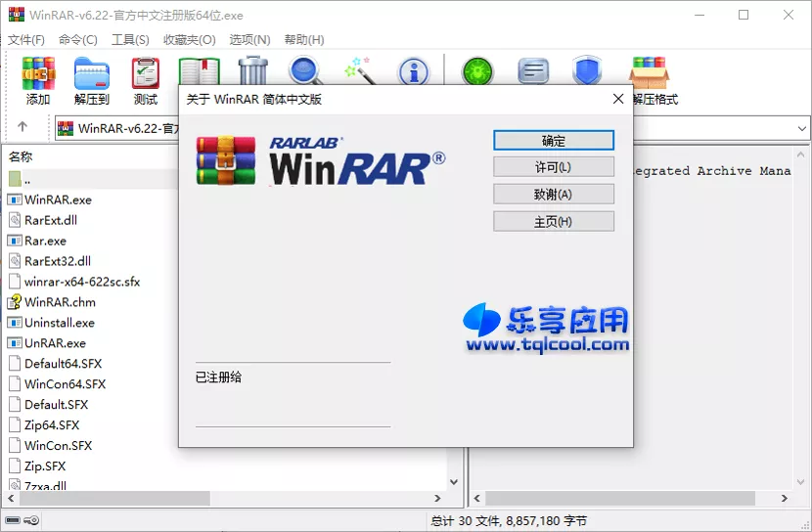Open the Help (帮助) menu
Screen dimensions: 812x532
click(x=304, y=40)
